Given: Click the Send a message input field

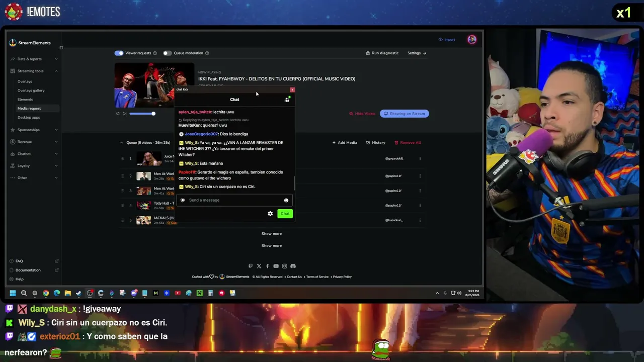Looking at the screenshot, I should click(234, 200).
